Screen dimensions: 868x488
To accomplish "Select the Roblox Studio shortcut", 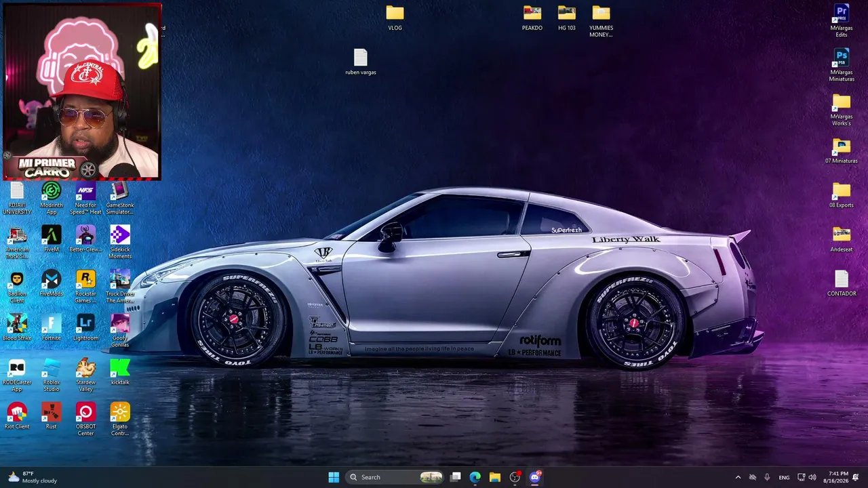I will [52, 375].
